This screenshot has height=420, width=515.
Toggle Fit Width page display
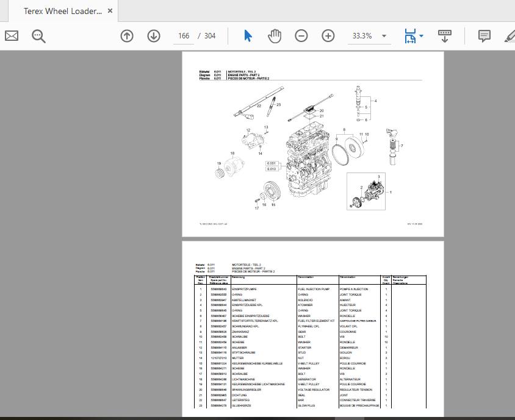410,35
